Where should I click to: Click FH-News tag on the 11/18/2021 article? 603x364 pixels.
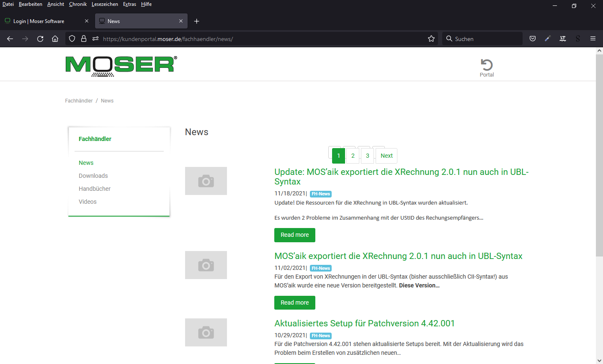pyautogui.click(x=321, y=194)
